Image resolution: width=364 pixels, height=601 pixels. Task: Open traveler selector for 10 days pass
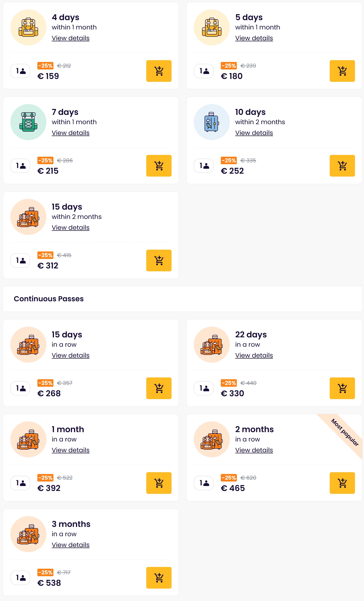[x=204, y=166]
